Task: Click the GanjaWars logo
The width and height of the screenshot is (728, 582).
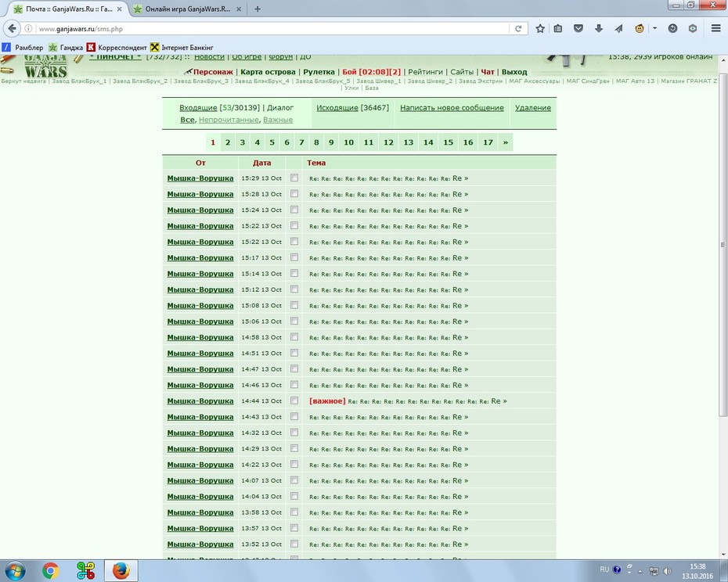Action: point(45,66)
